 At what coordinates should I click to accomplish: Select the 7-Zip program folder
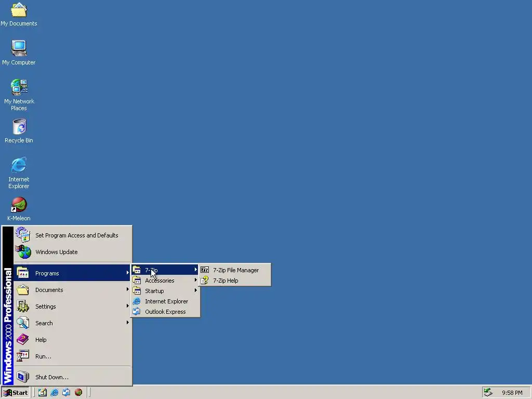[165, 270]
